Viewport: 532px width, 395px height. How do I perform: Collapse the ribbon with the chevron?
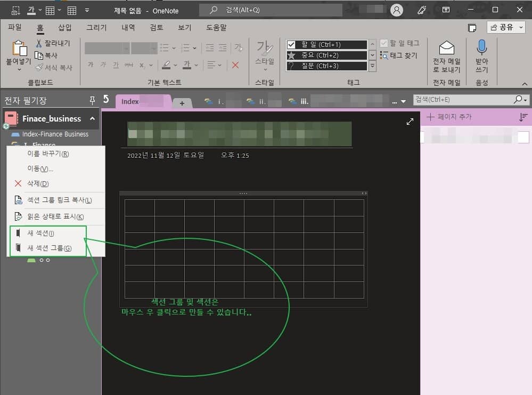coord(525,84)
